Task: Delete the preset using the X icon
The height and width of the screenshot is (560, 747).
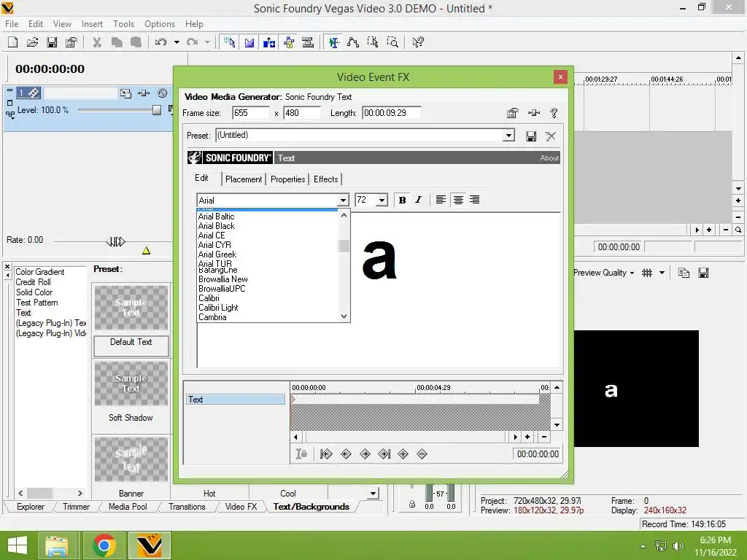Action: click(551, 136)
